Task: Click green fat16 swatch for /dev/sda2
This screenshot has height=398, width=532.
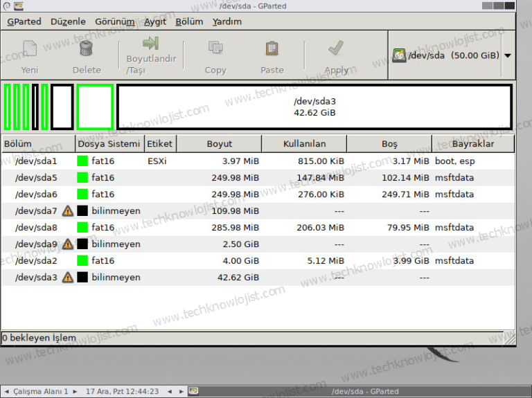Action: 82,261
